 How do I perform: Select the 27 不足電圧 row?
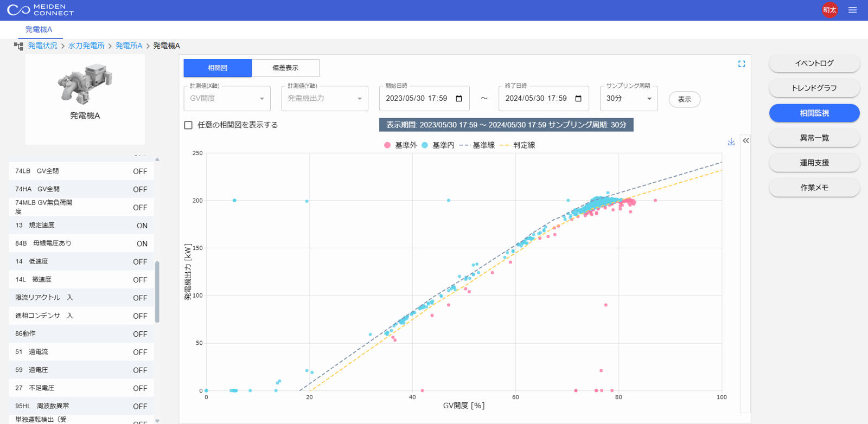[x=81, y=388]
